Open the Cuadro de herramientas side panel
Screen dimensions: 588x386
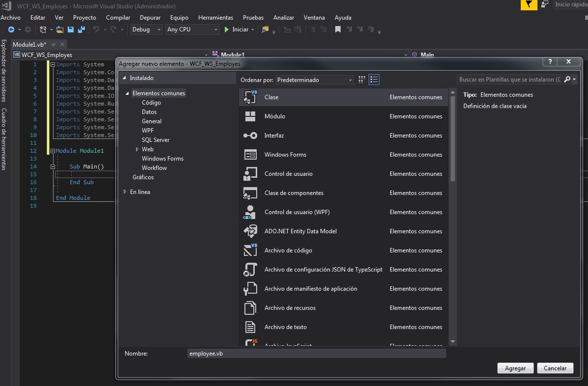coord(4,139)
